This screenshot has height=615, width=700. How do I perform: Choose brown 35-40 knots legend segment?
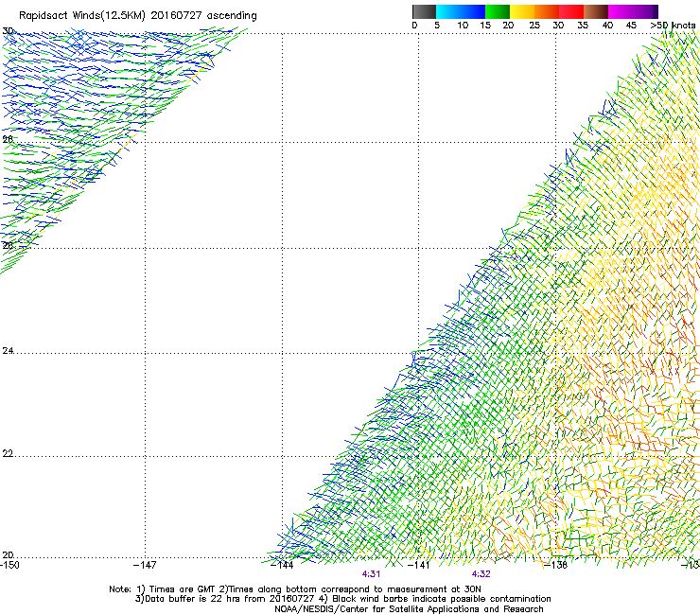(596, 11)
